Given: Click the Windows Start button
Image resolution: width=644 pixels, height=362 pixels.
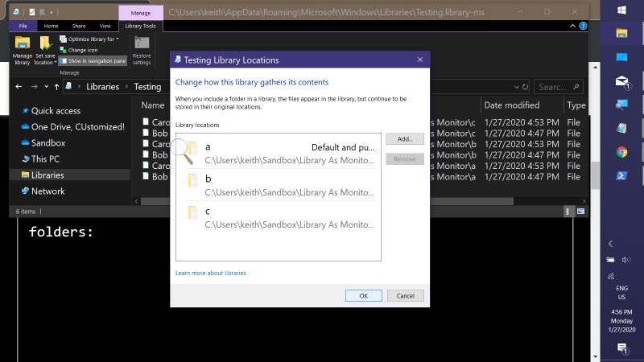Looking at the screenshot, I should click(x=621, y=10).
